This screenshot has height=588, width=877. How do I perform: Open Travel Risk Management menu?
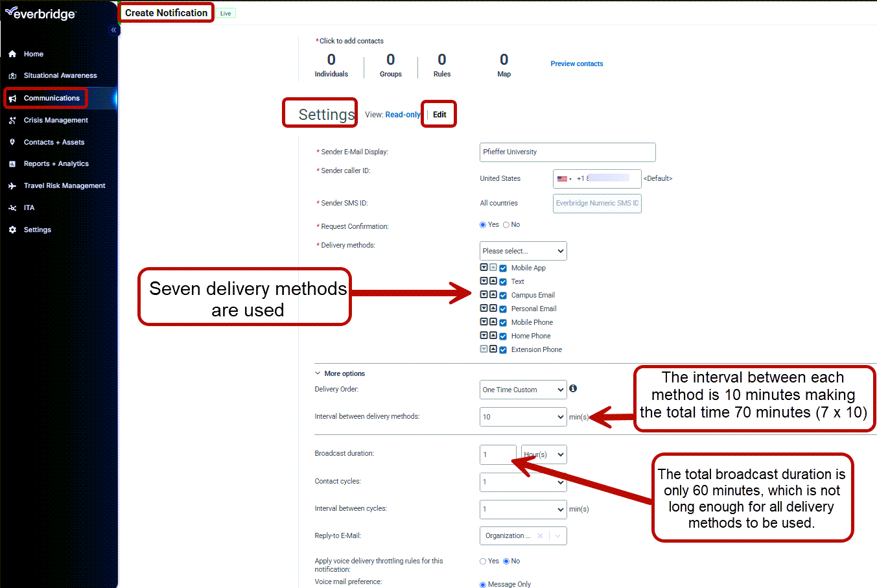pos(64,186)
